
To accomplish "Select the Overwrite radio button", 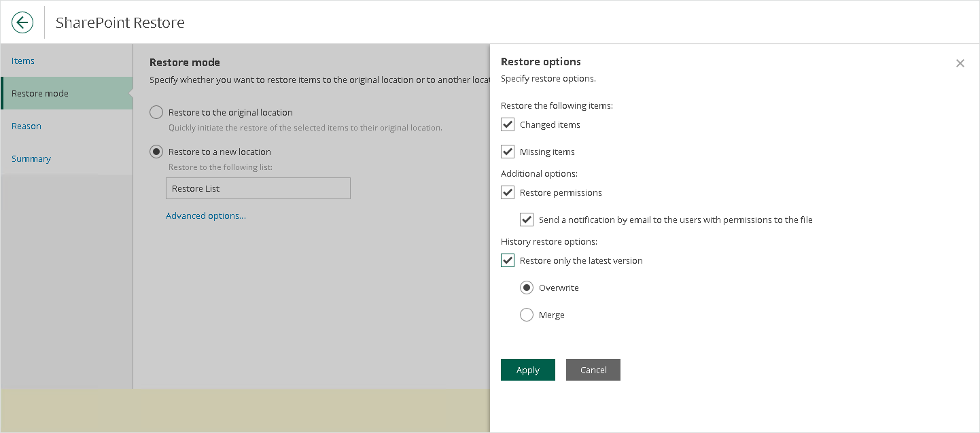I will pyautogui.click(x=527, y=288).
